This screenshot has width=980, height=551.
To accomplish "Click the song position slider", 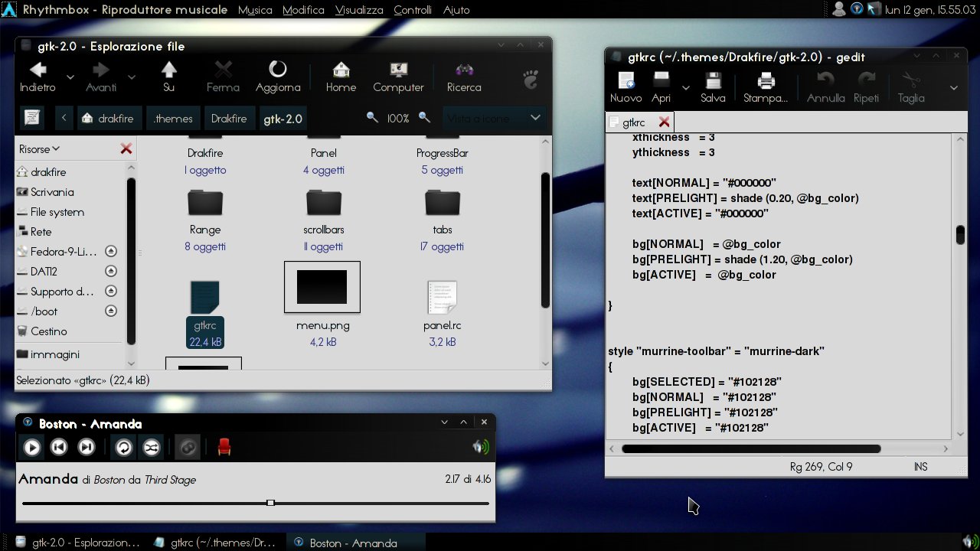I will 256,504.
